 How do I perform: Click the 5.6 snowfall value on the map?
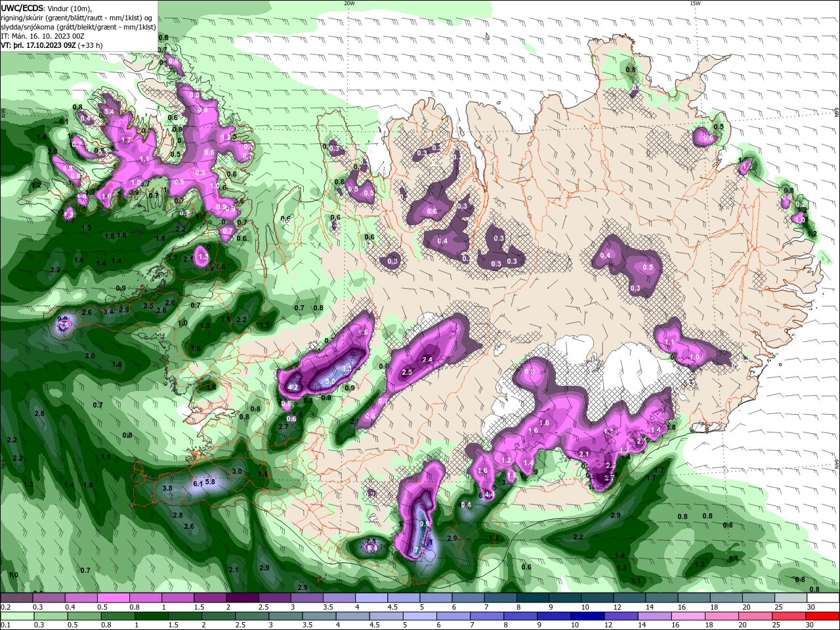[330, 381]
